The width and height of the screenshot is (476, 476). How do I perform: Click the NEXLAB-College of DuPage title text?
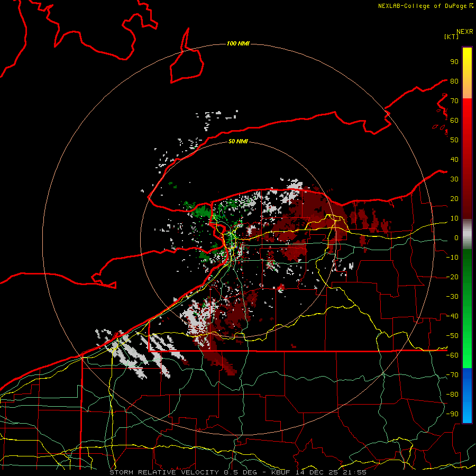pos(423,6)
